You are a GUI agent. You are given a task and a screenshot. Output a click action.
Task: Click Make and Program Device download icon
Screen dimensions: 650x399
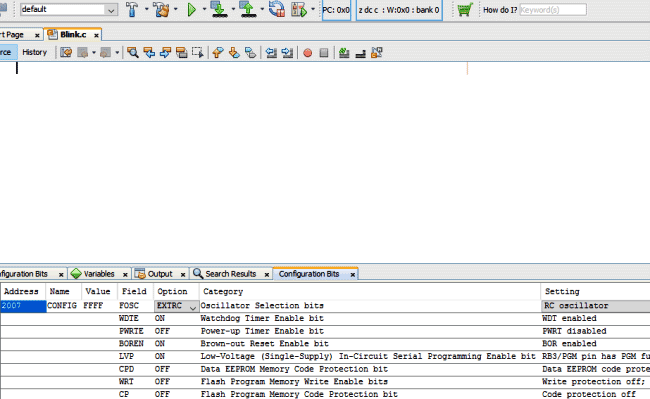[x=219, y=9]
